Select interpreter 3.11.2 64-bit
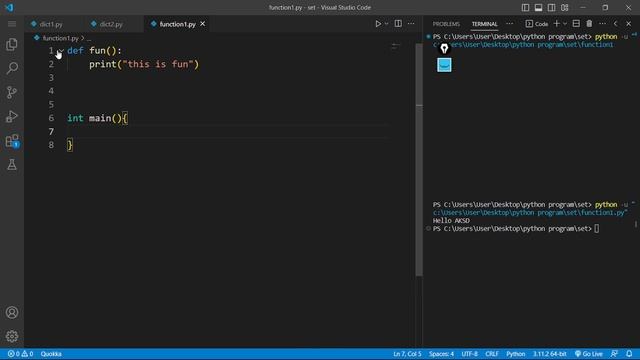The image size is (640, 360). pos(549,354)
